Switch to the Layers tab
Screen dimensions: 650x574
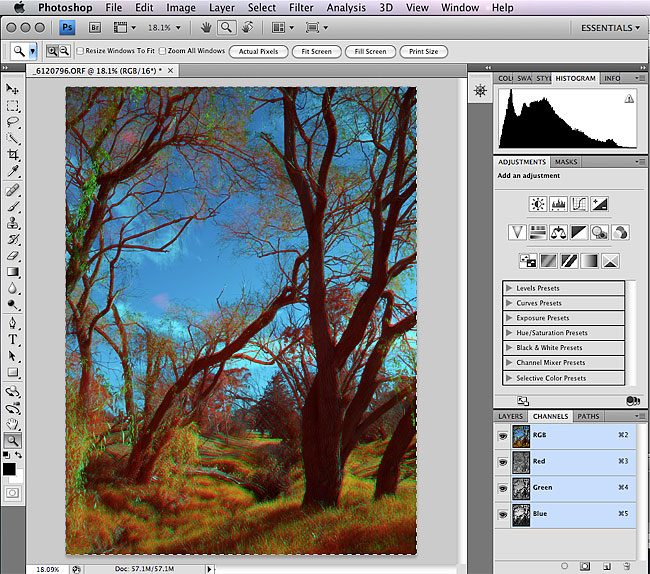point(511,416)
